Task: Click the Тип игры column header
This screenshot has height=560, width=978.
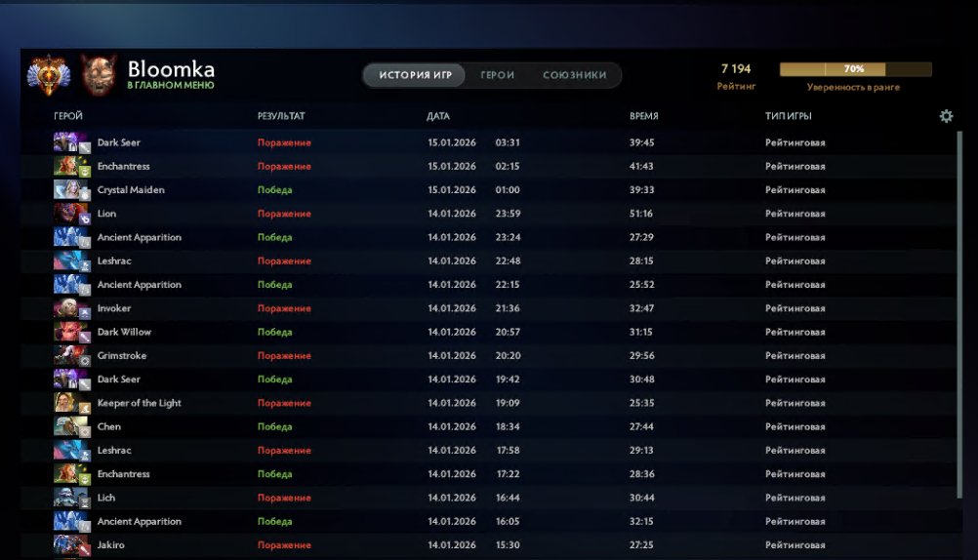Action: pyautogui.click(x=788, y=116)
